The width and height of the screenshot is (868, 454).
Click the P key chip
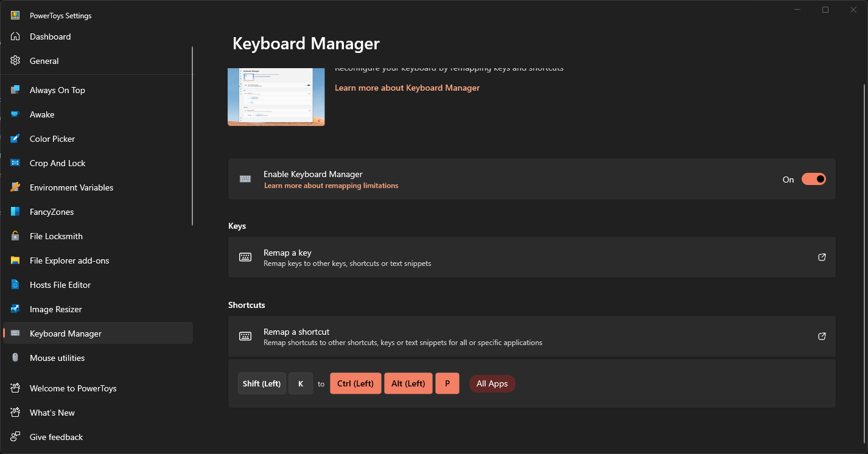(x=447, y=383)
